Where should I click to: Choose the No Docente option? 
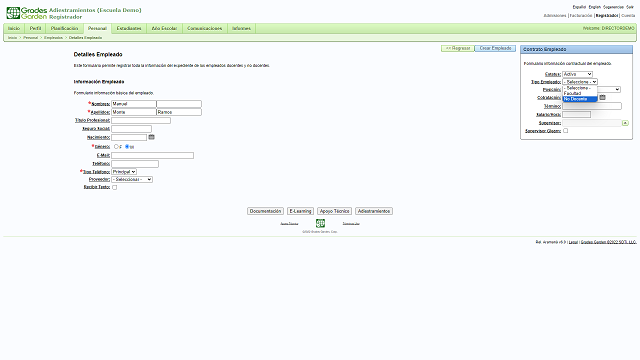(580, 99)
